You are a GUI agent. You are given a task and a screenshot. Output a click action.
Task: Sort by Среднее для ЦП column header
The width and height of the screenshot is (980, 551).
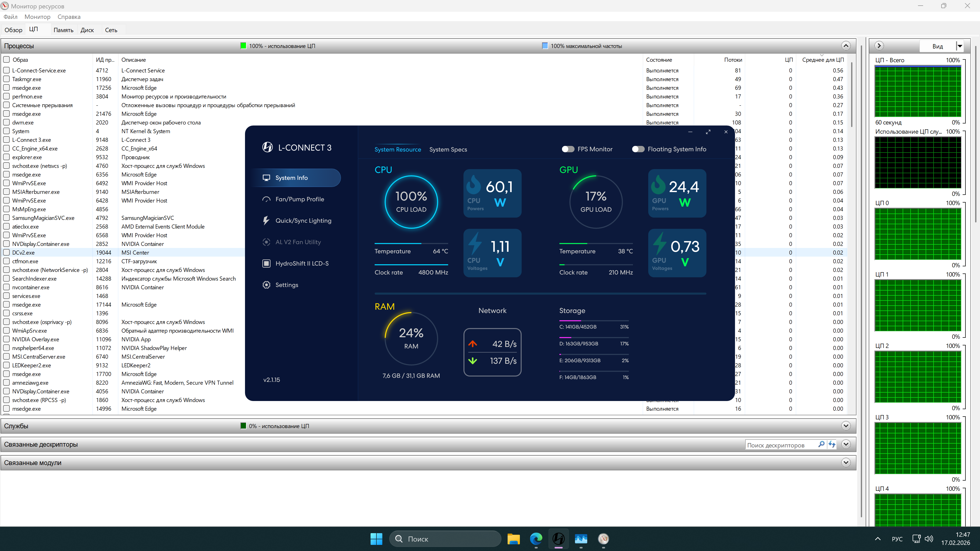coord(823,60)
